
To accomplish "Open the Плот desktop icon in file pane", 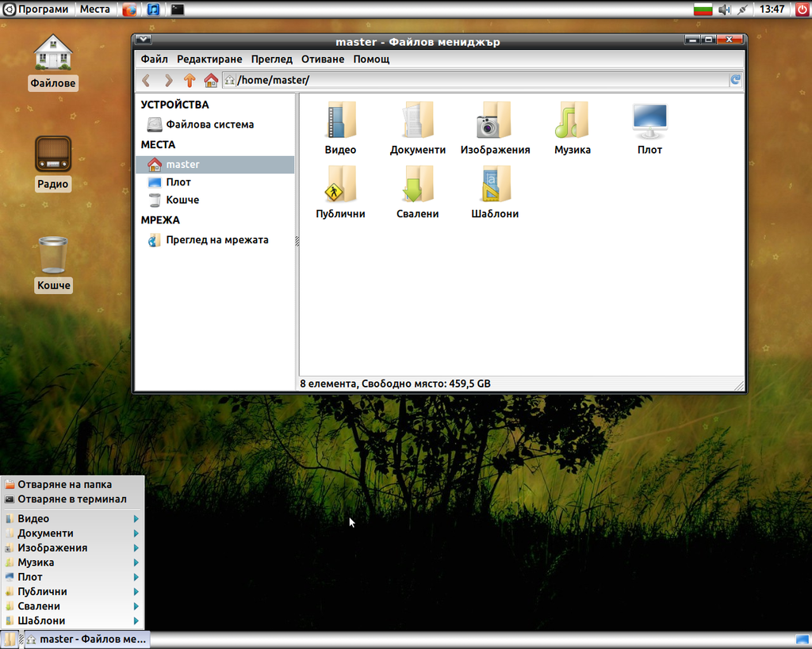I will [x=650, y=128].
